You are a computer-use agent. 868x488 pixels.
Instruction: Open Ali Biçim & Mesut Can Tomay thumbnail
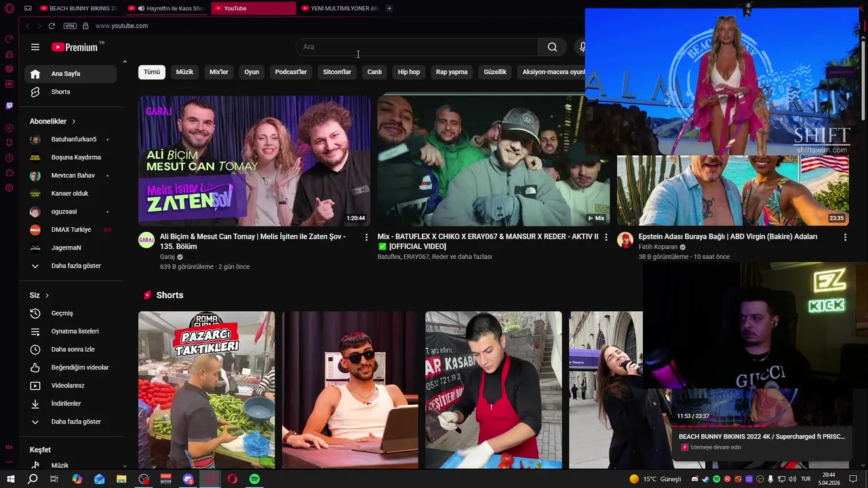click(x=254, y=161)
